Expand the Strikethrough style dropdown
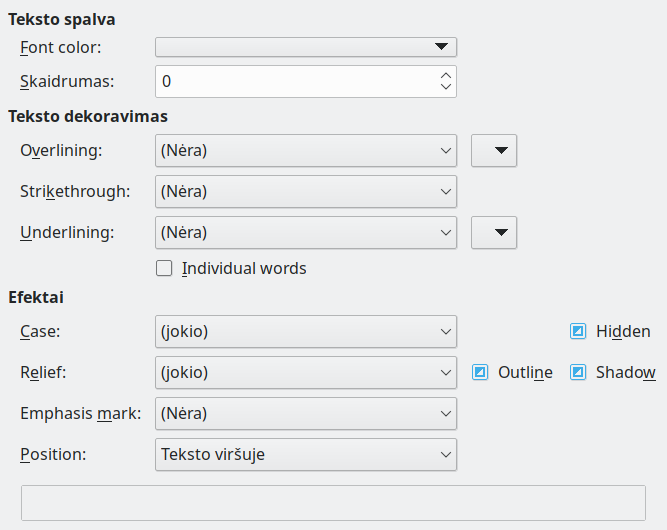The image size is (667, 530). 306,191
